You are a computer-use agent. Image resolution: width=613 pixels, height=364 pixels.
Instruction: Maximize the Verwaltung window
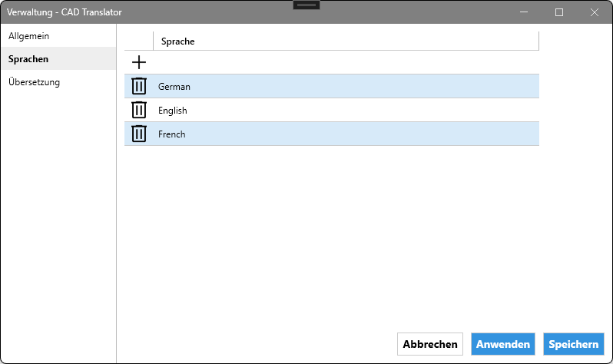pyautogui.click(x=559, y=12)
